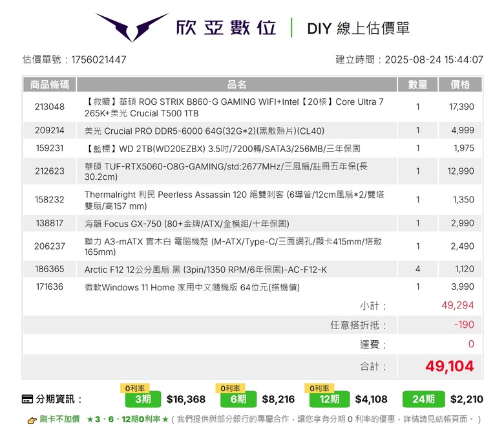Click the first 2,990 price for Focus GX-750
Image resolution: width=504 pixels, height=432 pixels.
(463, 223)
